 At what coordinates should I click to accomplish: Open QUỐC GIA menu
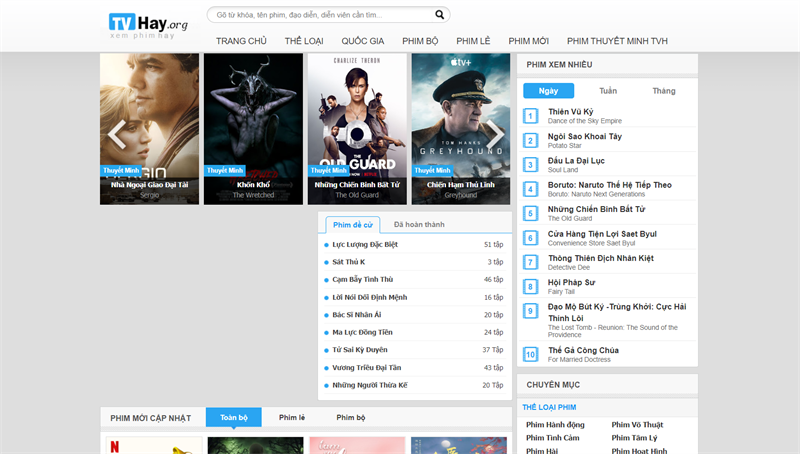[x=363, y=41]
